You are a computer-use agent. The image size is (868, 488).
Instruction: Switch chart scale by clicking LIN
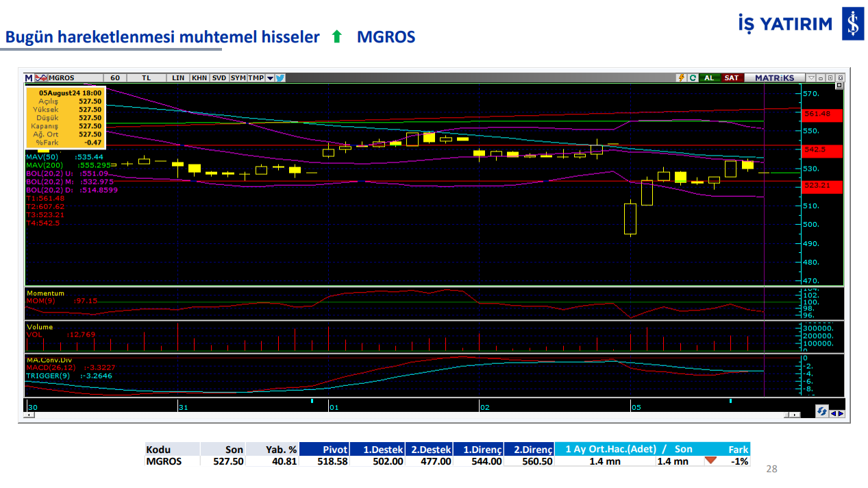tap(178, 77)
